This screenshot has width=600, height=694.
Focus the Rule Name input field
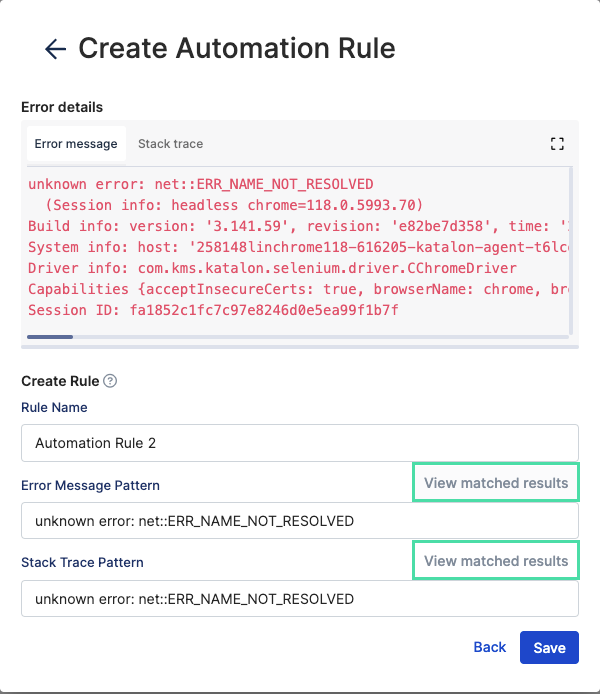(300, 443)
